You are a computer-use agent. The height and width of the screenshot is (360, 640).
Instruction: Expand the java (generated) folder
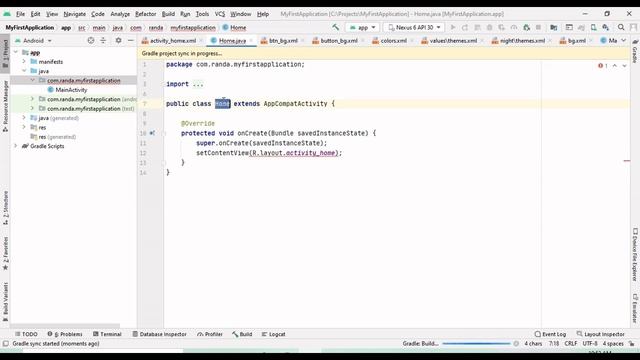tap(24, 118)
